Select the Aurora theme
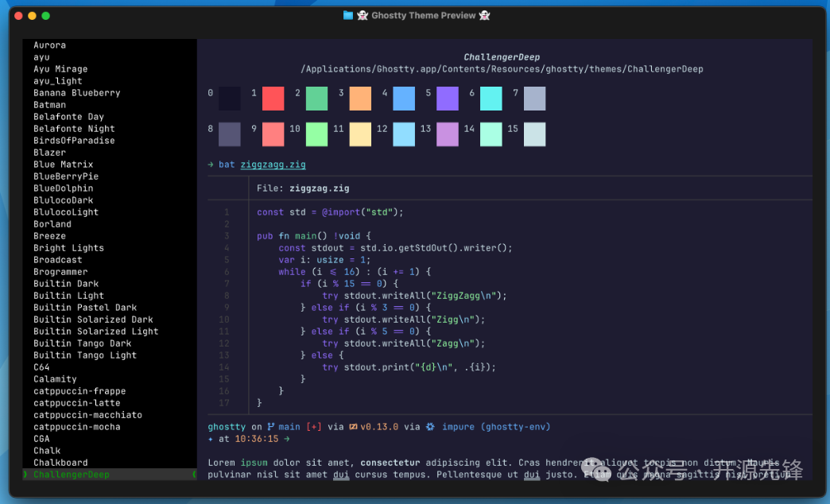This screenshot has height=504, width=830. tap(50, 45)
